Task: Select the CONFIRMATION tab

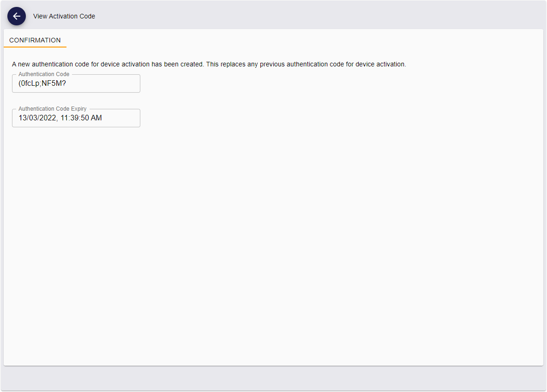Action: (35, 40)
